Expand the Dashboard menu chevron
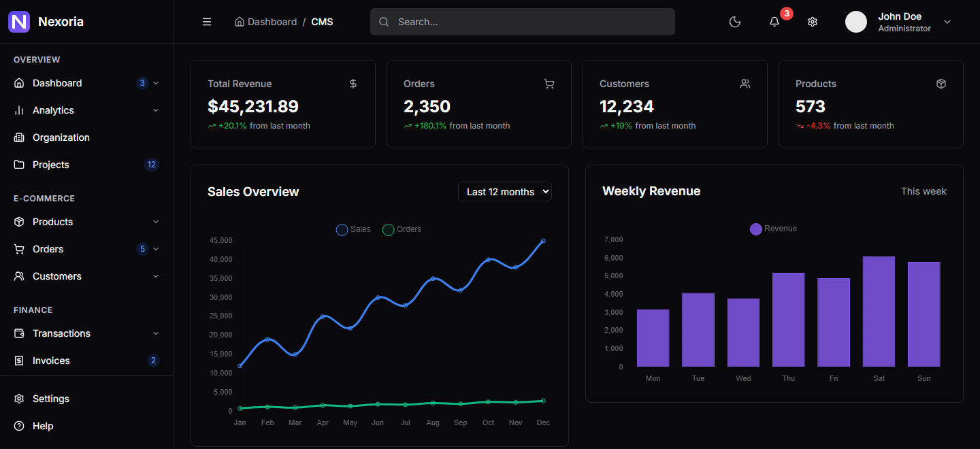The width and height of the screenshot is (980, 449). 156,83
